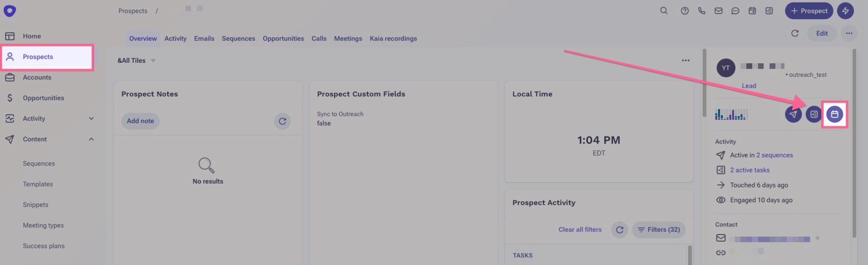Open the more options menu beside Edit
The width and height of the screenshot is (868, 265).
tap(849, 33)
